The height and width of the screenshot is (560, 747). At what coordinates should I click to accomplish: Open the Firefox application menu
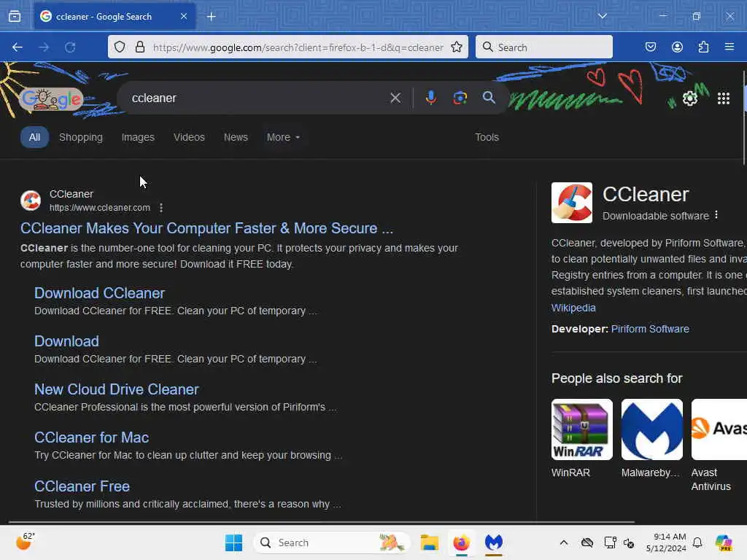pos(729,47)
